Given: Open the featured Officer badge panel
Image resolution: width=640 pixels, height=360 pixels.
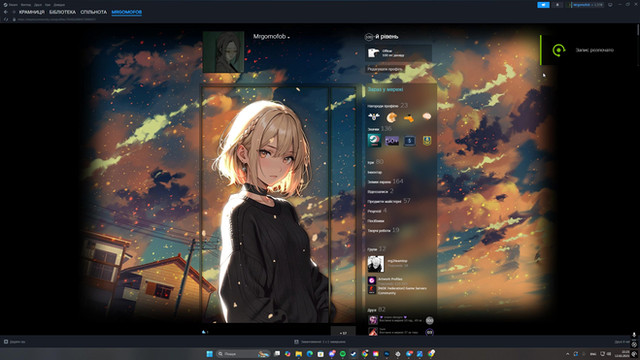Looking at the screenshot, I should [x=398, y=53].
